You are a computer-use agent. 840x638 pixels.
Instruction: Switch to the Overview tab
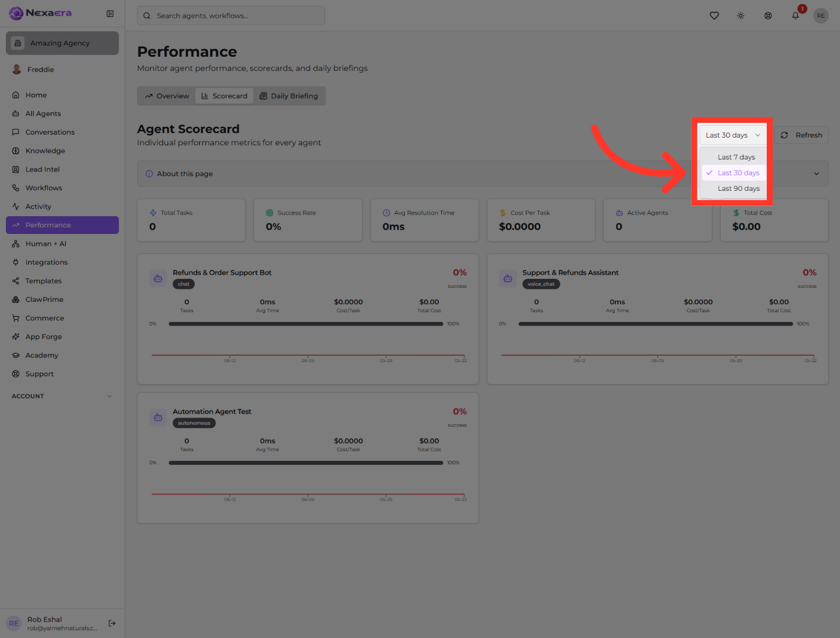pyautogui.click(x=167, y=96)
